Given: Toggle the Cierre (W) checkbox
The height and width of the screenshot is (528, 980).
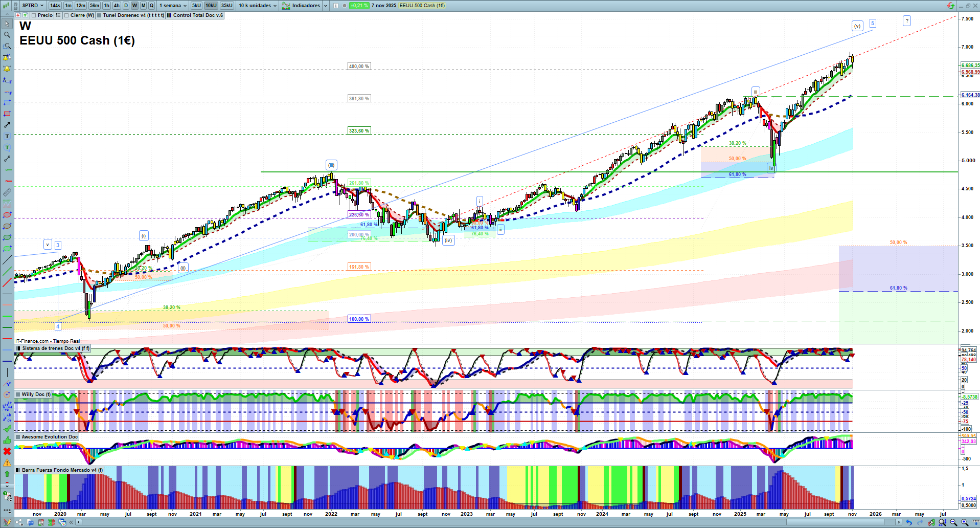Looking at the screenshot, I should 66,15.
